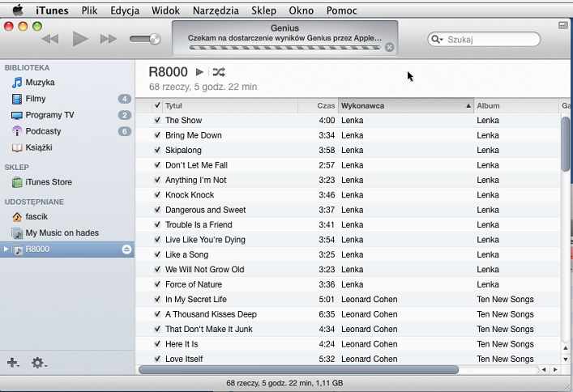Open the iTunes Store

pyautogui.click(x=49, y=182)
